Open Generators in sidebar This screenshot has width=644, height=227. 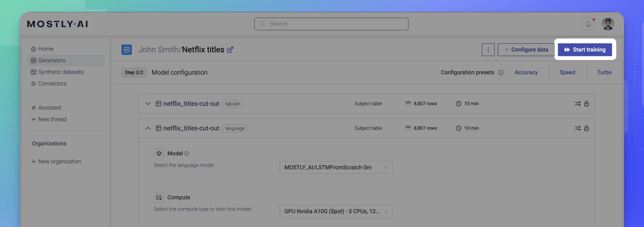[66, 60]
